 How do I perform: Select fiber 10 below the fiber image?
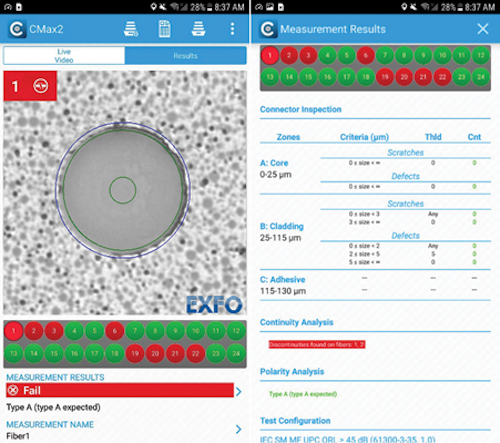tap(196, 331)
